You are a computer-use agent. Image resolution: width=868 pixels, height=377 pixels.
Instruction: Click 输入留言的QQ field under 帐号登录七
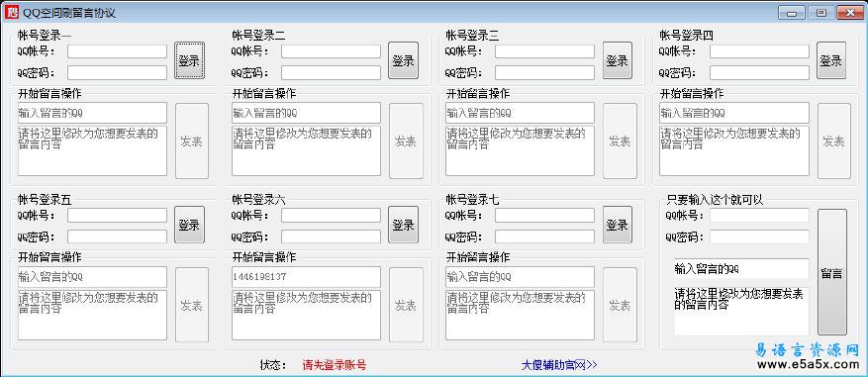(x=521, y=277)
